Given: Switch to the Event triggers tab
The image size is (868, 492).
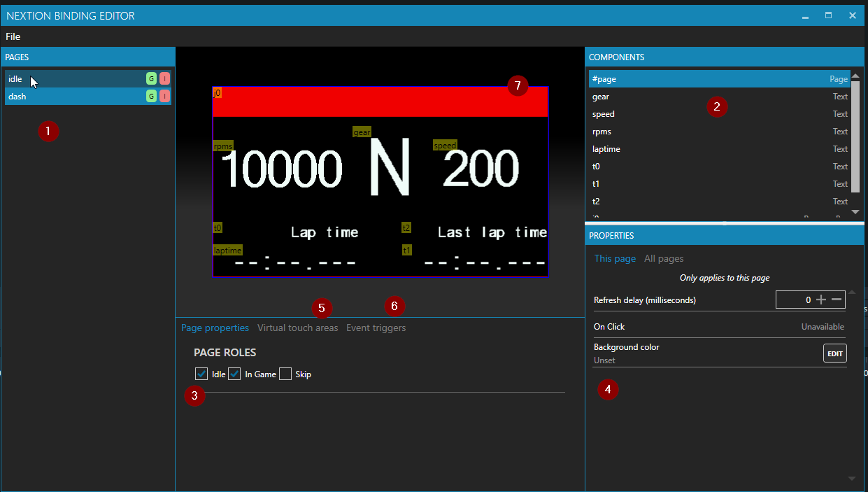Looking at the screenshot, I should [376, 328].
